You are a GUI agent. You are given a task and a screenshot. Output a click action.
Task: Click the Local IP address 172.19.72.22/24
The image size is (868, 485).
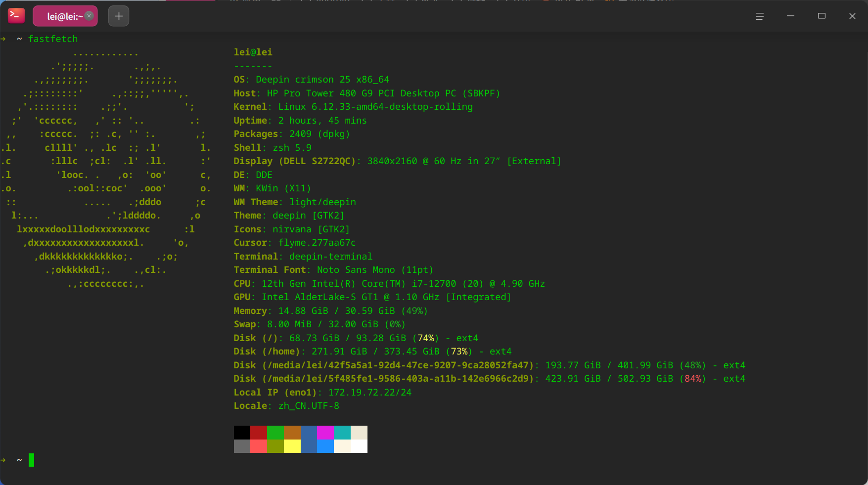(x=370, y=393)
